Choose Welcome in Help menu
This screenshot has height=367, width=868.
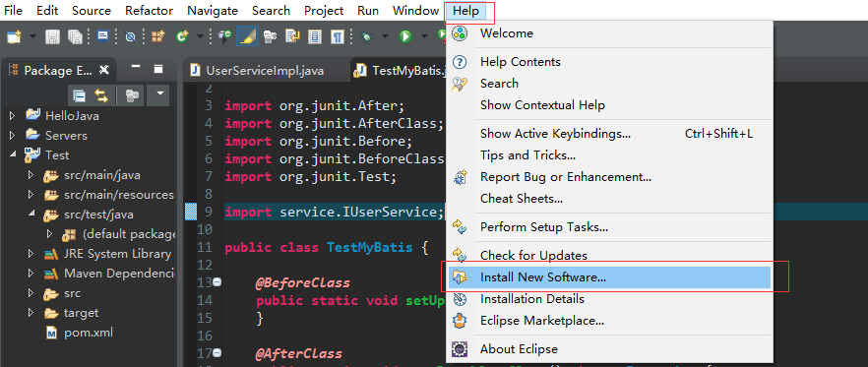tap(609, 33)
